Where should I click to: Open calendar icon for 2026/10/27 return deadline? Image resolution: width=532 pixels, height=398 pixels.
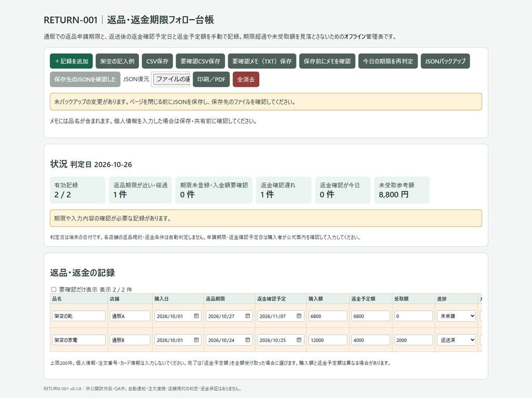(248, 316)
